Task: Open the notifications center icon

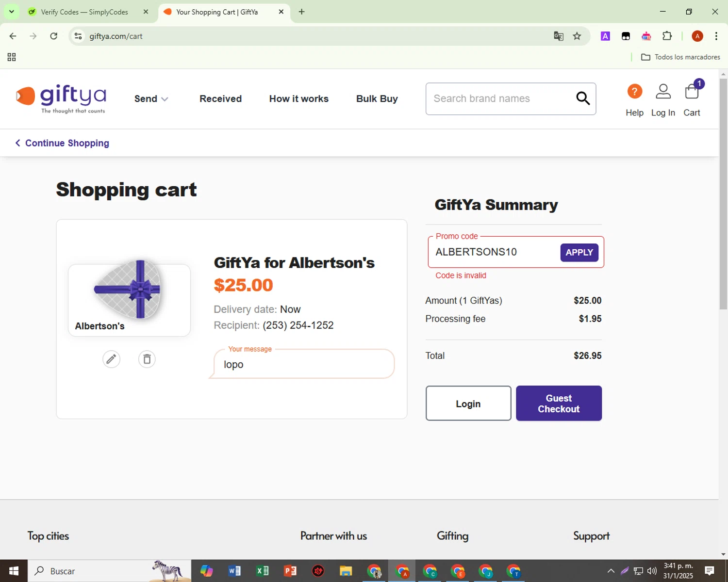Action: pos(710,571)
